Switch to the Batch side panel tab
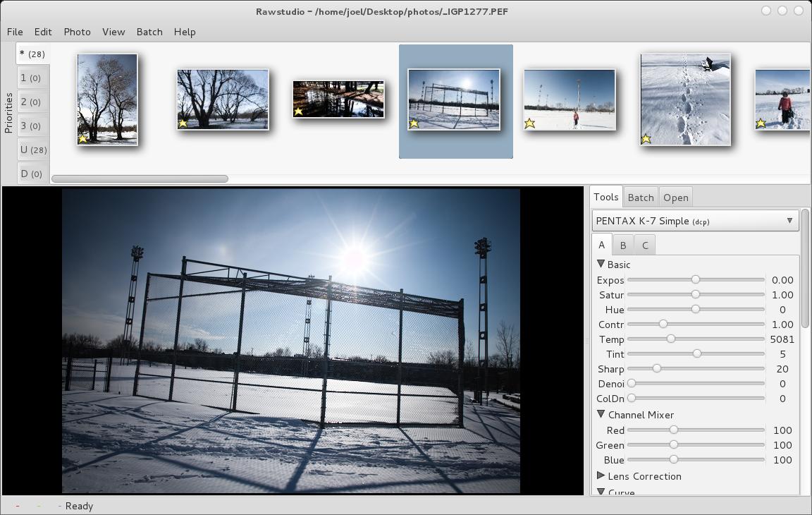 pyautogui.click(x=641, y=198)
